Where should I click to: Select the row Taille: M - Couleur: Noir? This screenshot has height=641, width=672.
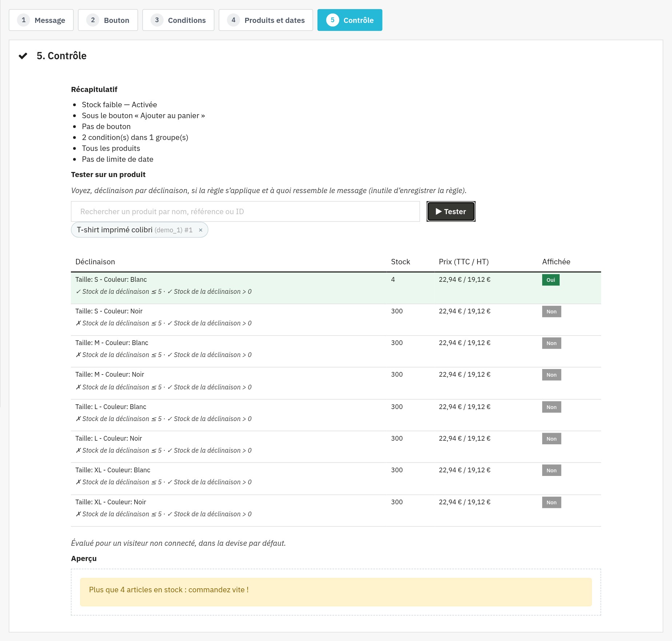click(x=336, y=383)
